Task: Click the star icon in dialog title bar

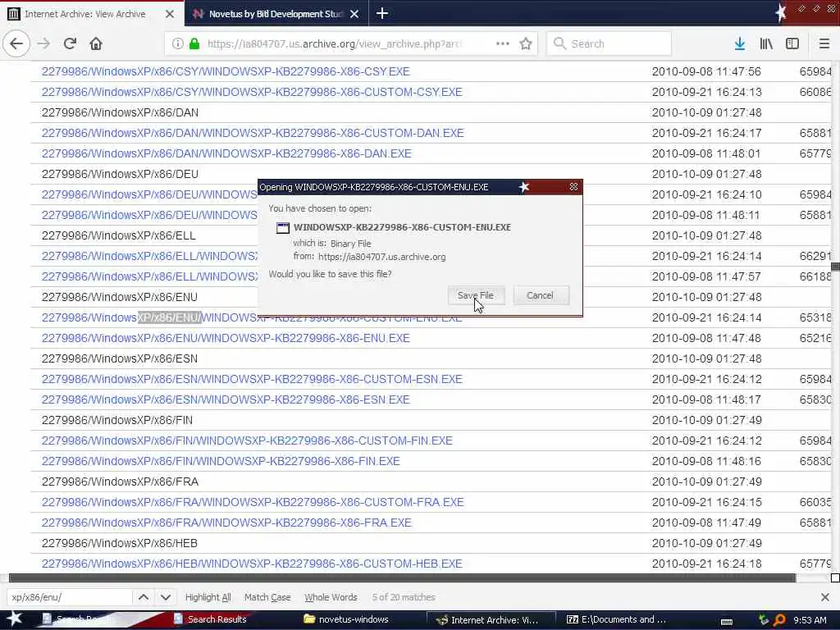Action: [x=524, y=186]
